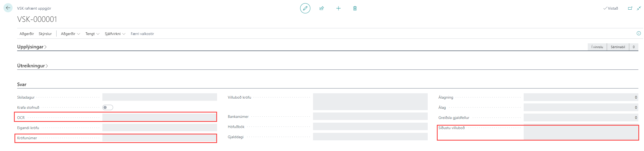644x151 pixels.
Task: Select the Skýrslur menu item
Action: 45,34
